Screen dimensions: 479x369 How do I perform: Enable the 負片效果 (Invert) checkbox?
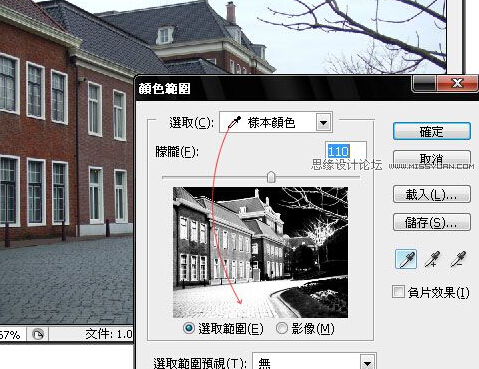point(398,292)
